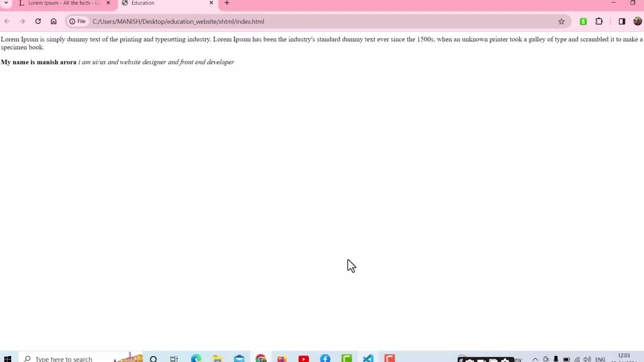The width and height of the screenshot is (644, 362).
Task: Open Facebook from the taskbar
Action: tap(325, 358)
